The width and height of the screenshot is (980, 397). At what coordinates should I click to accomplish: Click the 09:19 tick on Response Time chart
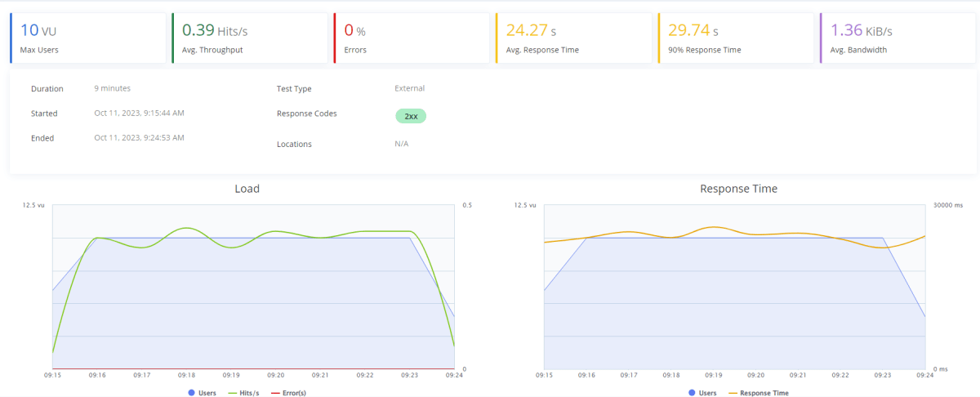pos(714,375)
